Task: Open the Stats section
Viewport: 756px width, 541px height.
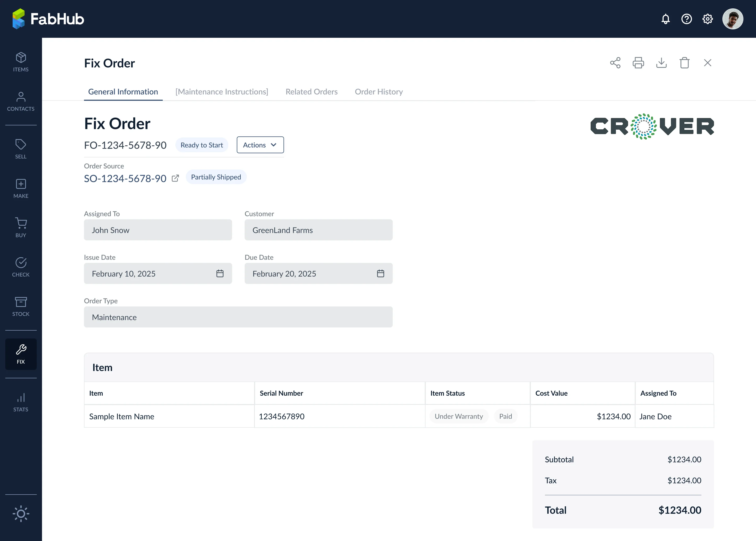Action: 21,402
